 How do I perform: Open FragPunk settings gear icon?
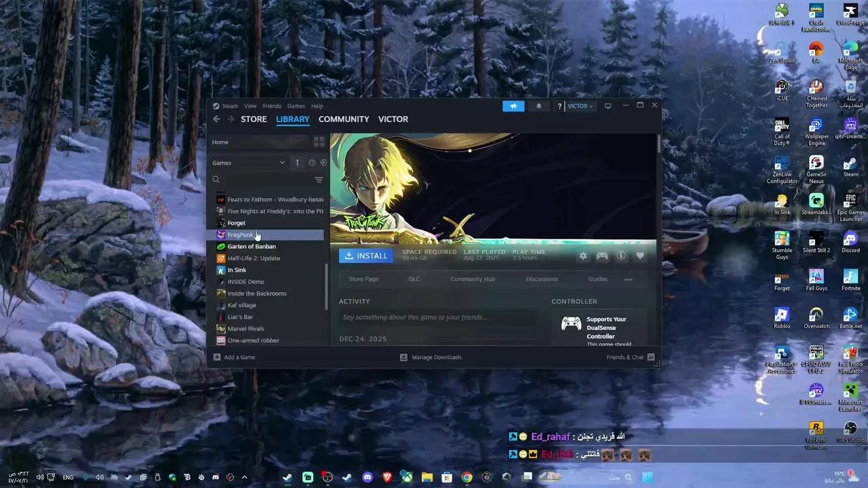[583, 256]
